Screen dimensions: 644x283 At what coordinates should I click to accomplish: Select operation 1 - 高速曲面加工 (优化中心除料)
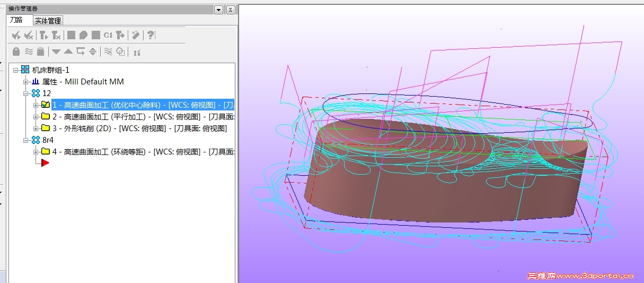pos(143,105)
